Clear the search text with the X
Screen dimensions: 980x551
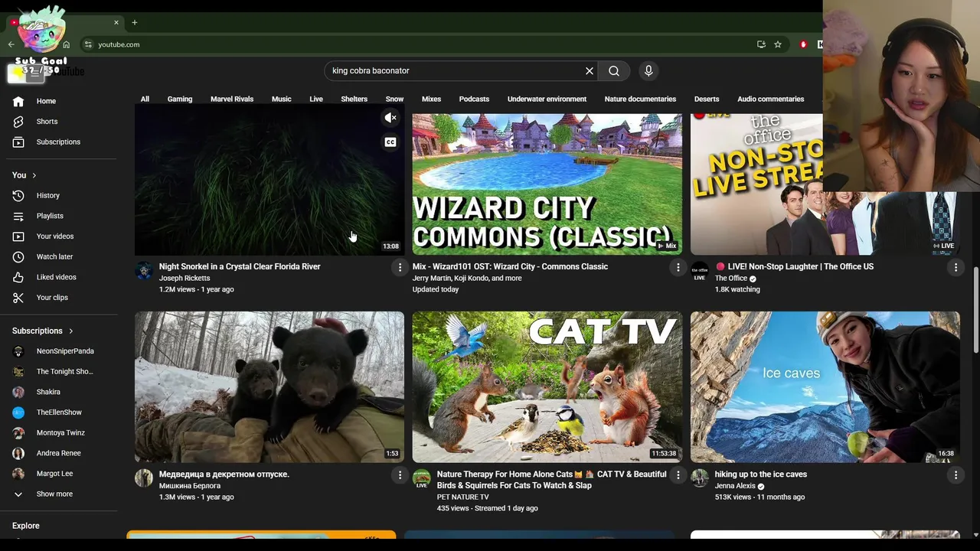590,70
